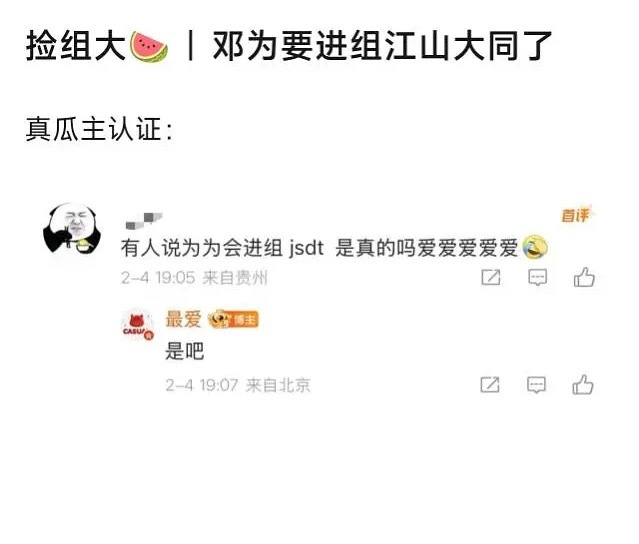The width and height of the screenshot is (639, 544).
Task: Tap the timestamp 2-4 19:07 来自北京
Action: 238,385
